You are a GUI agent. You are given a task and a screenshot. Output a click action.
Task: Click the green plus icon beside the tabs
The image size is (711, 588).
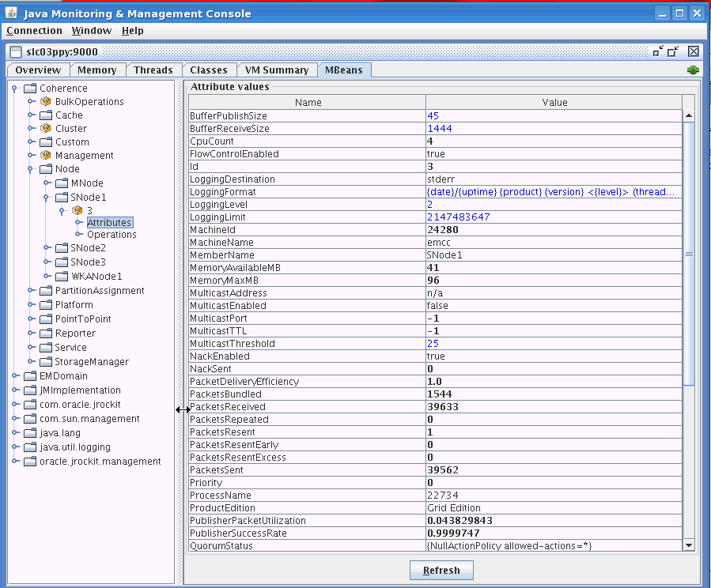(693, 70)
